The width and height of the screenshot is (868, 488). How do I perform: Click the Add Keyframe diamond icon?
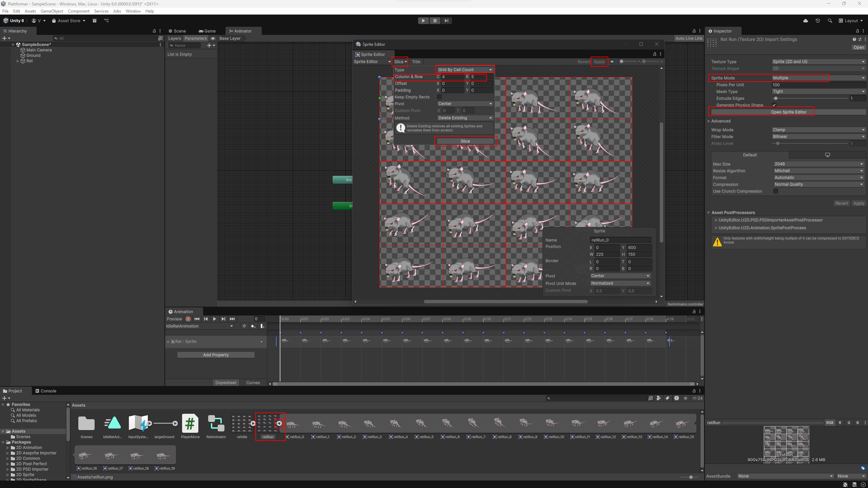pyautogui.click(x=253, y=326)
